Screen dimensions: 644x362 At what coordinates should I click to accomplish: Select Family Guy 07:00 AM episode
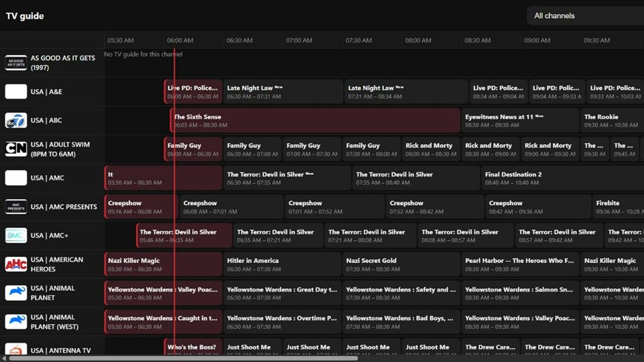[x=312, y=149]
